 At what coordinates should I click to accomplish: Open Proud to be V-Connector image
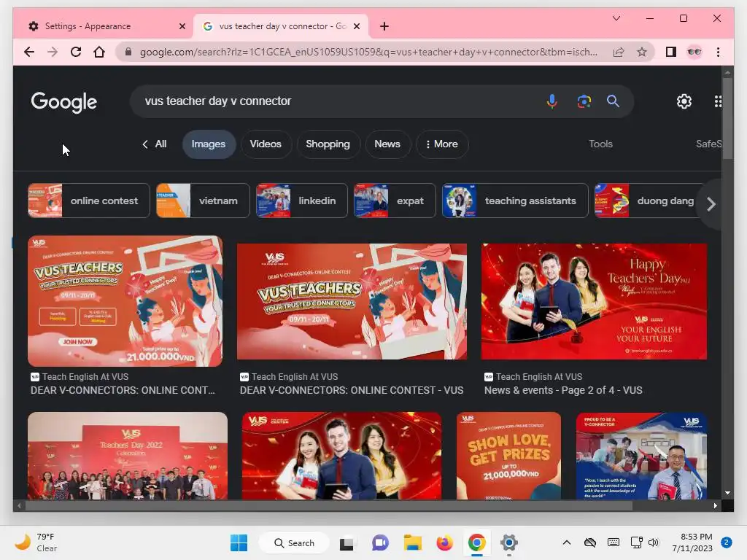pos(641,456)
